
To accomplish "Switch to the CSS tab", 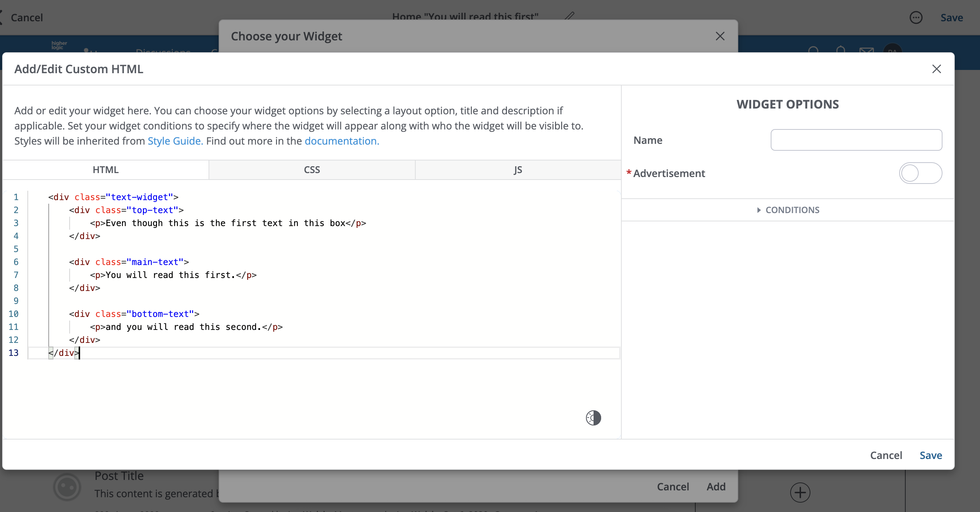I will click(x=312, y=170).
